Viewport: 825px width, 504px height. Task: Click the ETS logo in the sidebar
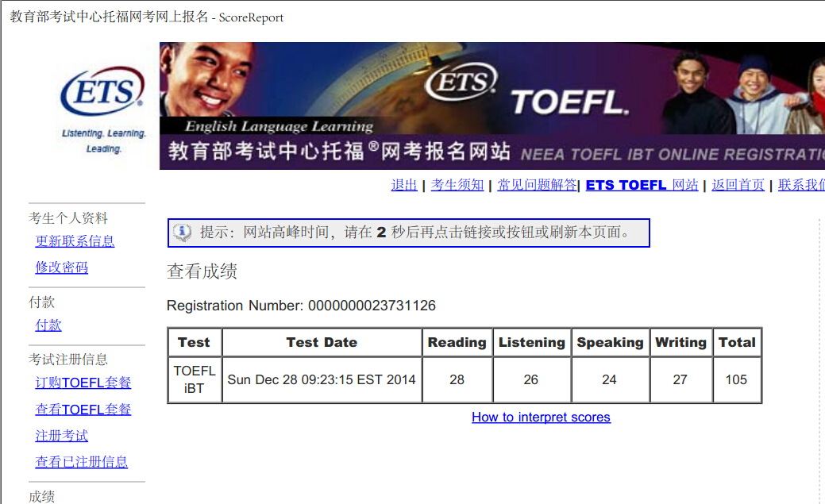[102, 93]
